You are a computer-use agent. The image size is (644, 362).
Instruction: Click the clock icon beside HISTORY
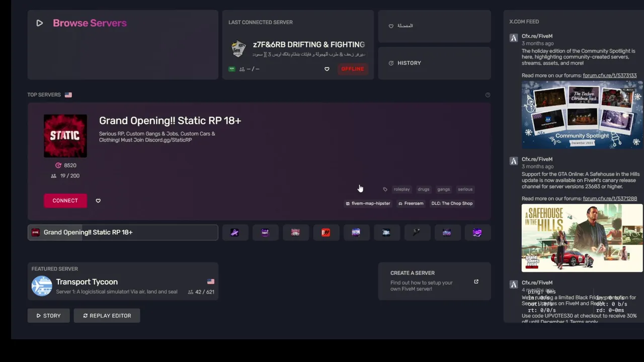pos(391,63)
